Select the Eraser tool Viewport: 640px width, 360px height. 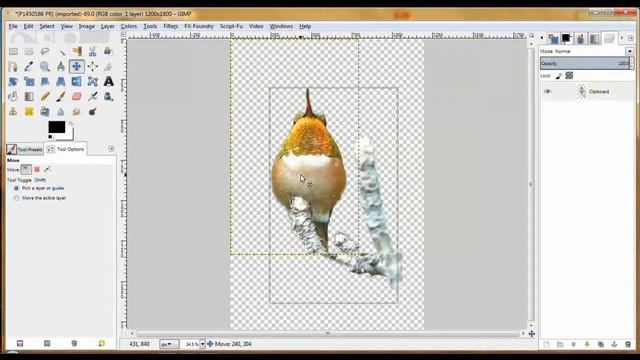click(x=77, y=97)
